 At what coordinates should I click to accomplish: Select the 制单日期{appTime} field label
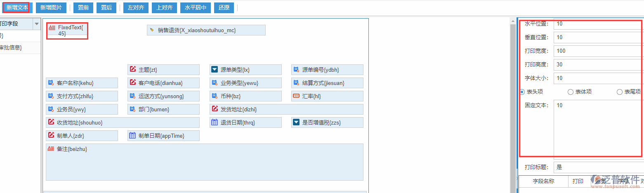click(x=161, y=136)
